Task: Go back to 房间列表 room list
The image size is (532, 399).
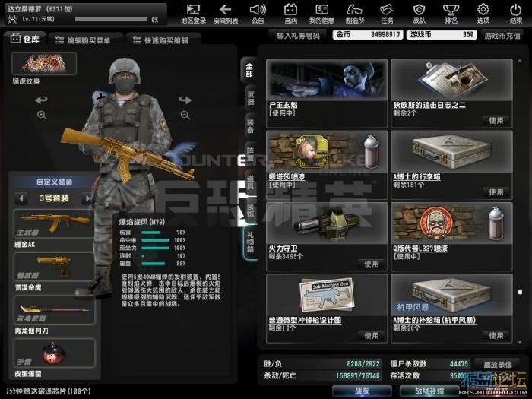Action: coord(226,14)
